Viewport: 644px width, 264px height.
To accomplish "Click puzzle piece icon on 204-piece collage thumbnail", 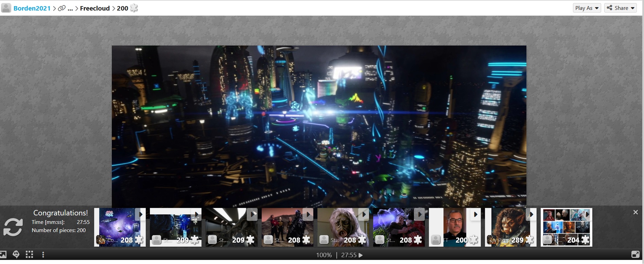I will (585, 240).
